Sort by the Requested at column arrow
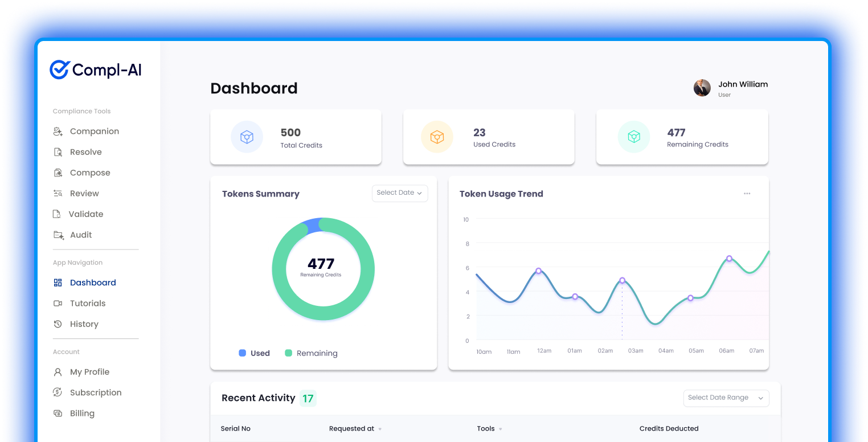 pos(380,429)
